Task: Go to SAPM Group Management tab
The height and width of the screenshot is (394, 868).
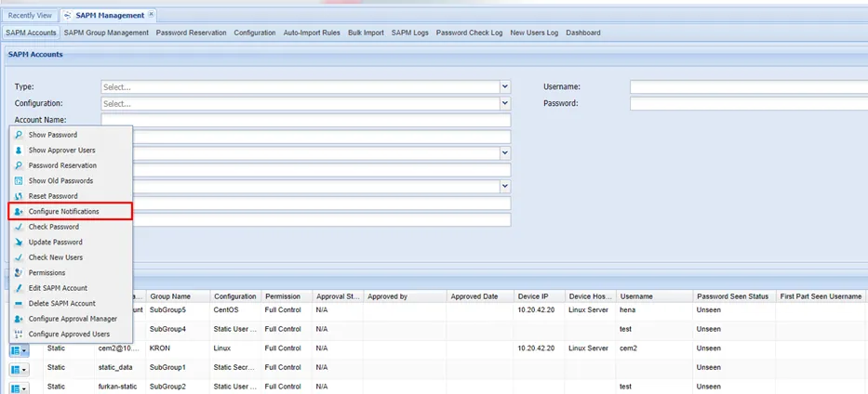Action: coord(106,33)
